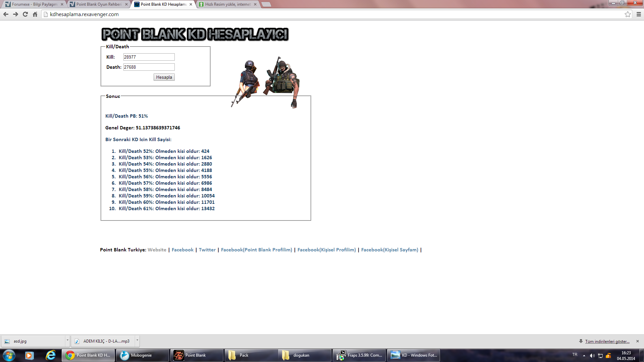Click the two soldiers character image
644x362 pixels.
[265, 82]
